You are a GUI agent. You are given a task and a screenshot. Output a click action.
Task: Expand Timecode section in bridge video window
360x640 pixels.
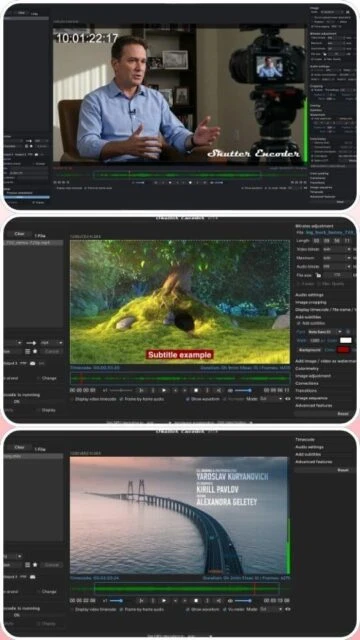[305, 440]
